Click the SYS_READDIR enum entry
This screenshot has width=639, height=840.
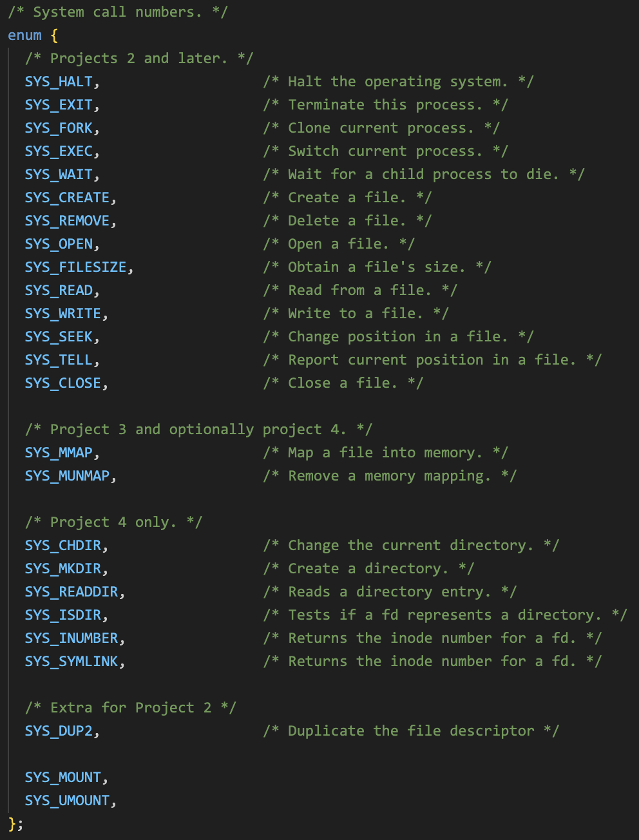click(72, 592)
